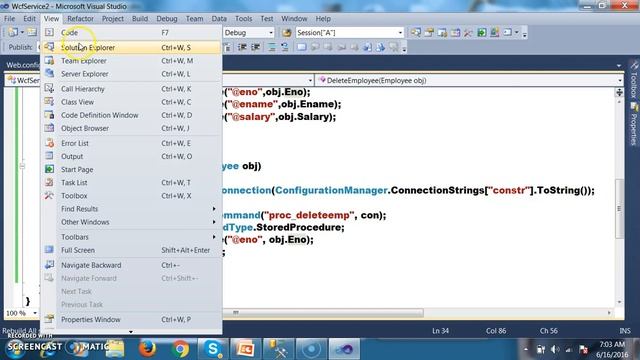Viewport: 640px width, 360px height.
Task: Open Code Definition Window entry
Action: (x=131, y=115)
